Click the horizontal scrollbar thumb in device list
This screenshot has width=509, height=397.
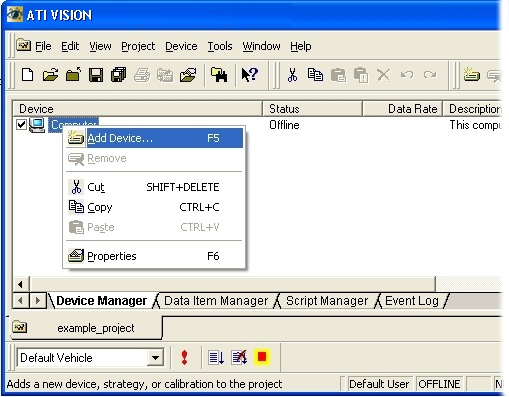pyautogui.click(x=232, y=284)
